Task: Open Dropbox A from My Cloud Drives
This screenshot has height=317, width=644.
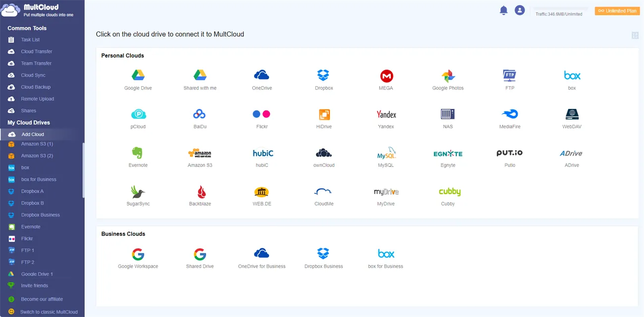Action: tap(31, 191)
